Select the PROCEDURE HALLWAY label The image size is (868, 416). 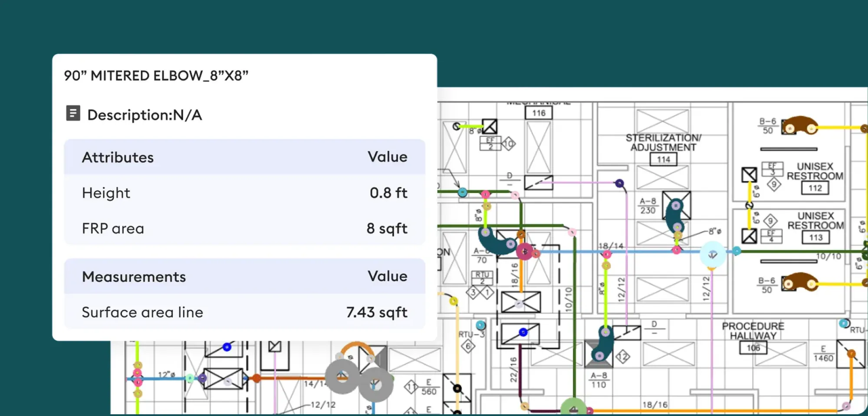coord(753,331)
